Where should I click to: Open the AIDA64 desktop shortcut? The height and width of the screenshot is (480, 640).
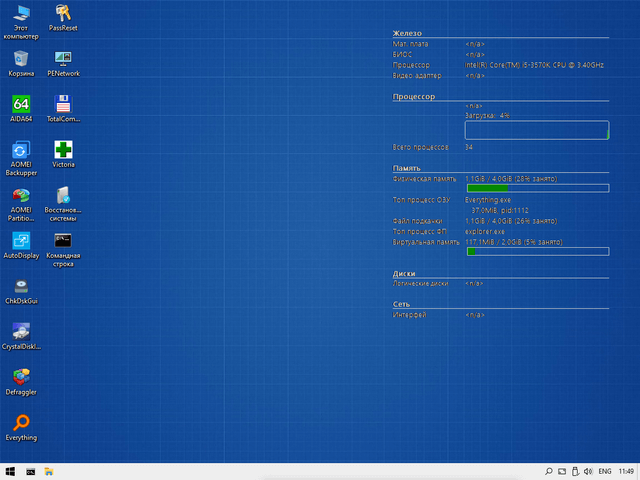[21, 104]
